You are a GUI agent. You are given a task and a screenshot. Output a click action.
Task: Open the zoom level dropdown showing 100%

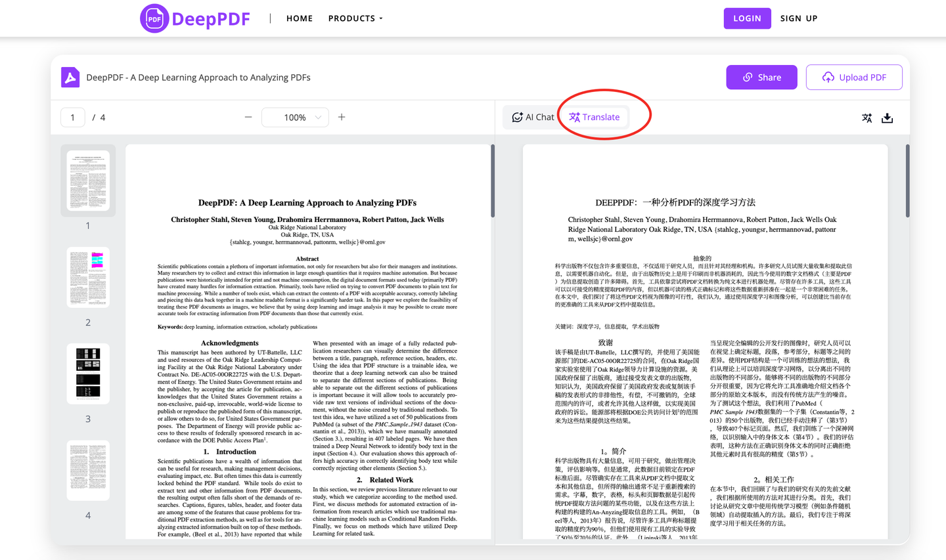pos(295,117)
